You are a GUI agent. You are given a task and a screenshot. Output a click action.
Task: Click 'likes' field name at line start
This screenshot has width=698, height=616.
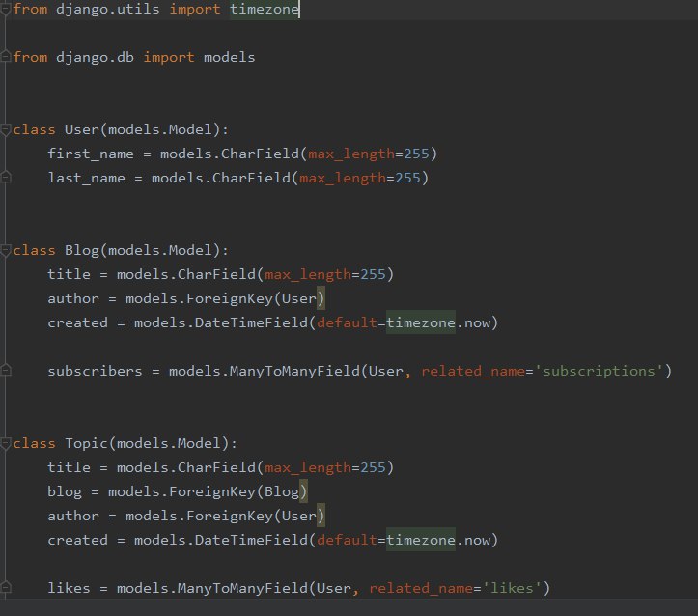(x=69, y=588)
